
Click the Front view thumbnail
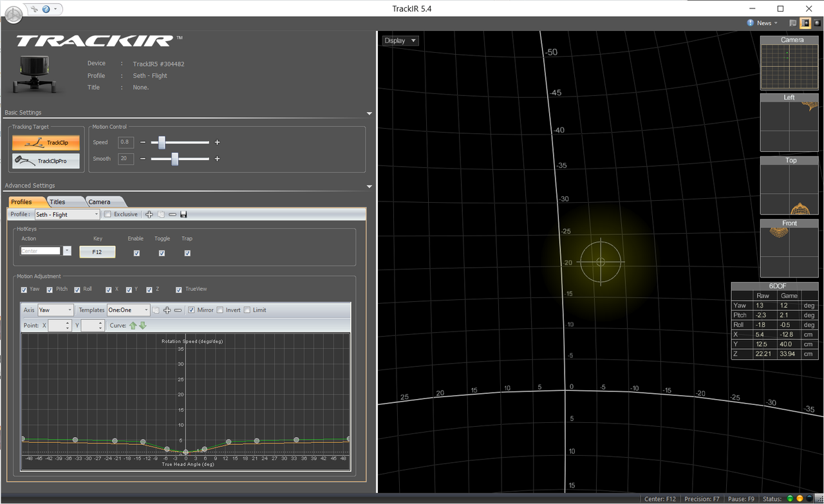tap(789, 249)
